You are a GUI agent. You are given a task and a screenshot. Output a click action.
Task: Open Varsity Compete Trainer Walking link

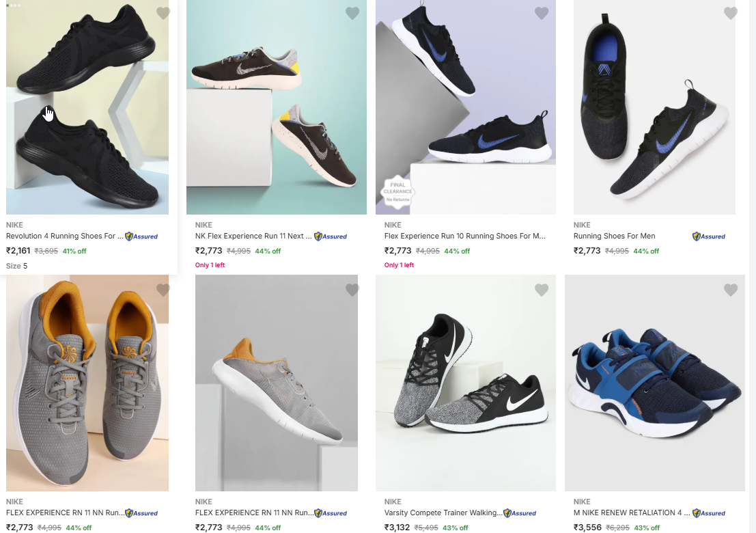click(x=443, y=512)
